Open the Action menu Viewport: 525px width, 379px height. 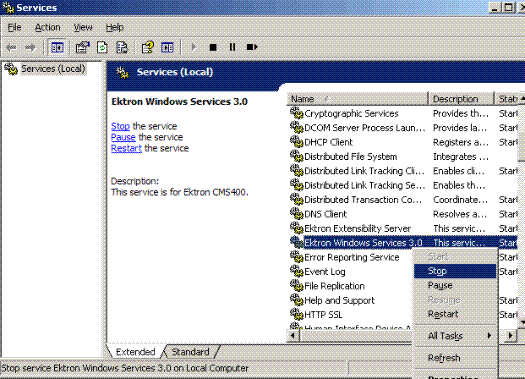[48, 27]
